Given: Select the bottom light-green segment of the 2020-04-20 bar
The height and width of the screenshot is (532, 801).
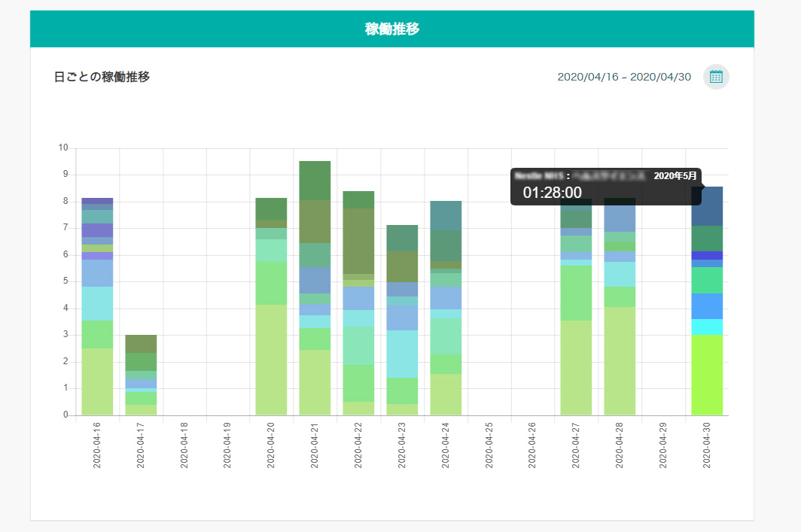Looking at the screenshot, I should click(271, 360).
